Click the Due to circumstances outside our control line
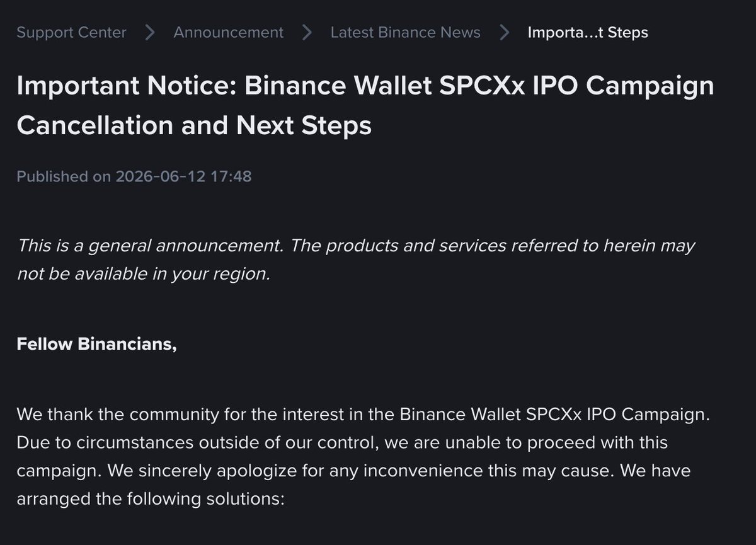Screen dimensions: 756x545 pos(342,444)
